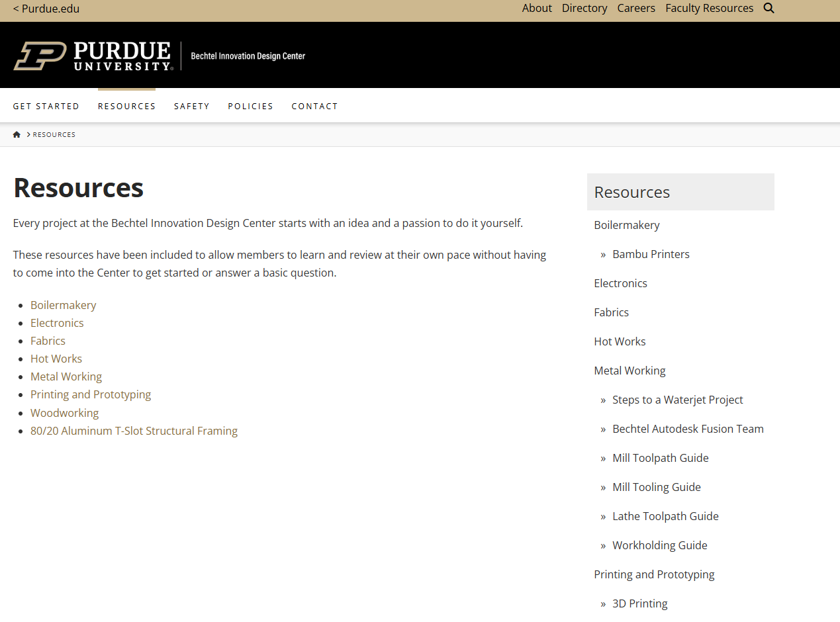Expand the Bambu Printers sidebar entry
840x622 pixels.
651,253
